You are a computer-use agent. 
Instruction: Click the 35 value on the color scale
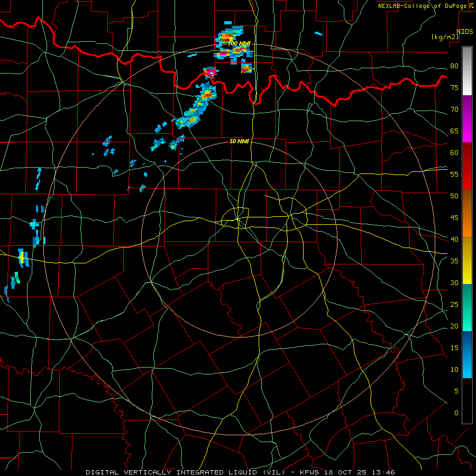[x=454, y=261]
